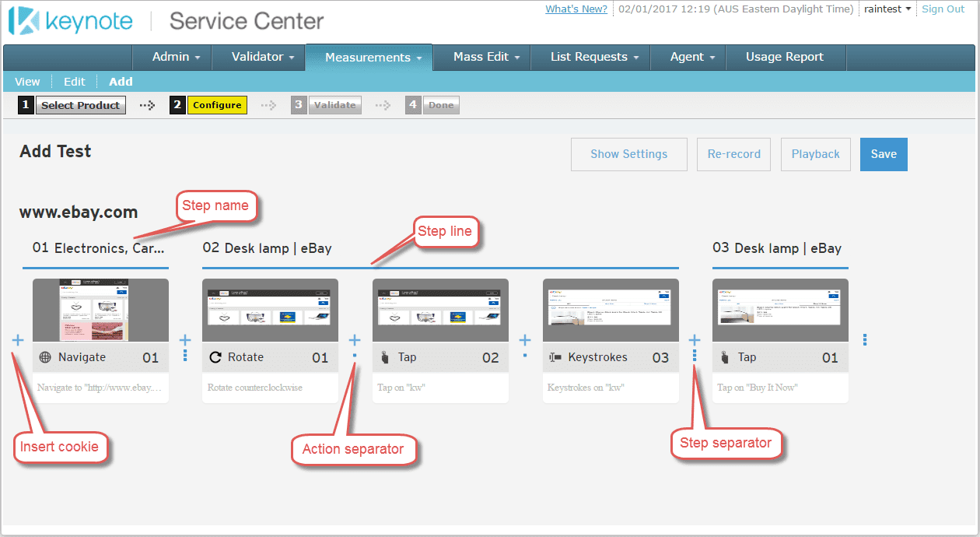Screen dimensions: 980x537
Task: Click the "www.ebay.com" script title
Action: 79,212
